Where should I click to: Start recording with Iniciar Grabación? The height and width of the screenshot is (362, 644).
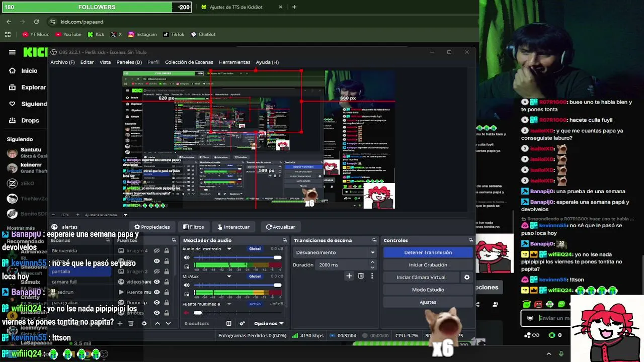(x=428, y=265)
